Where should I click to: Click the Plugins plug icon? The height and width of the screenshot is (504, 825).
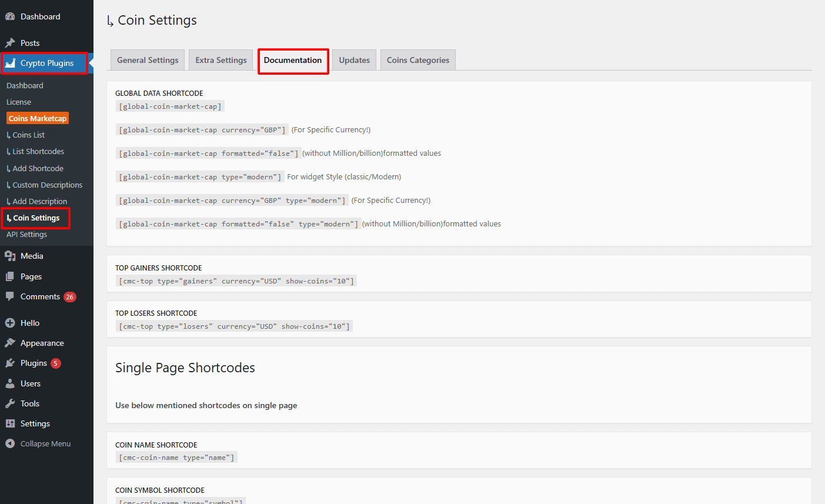10,363
